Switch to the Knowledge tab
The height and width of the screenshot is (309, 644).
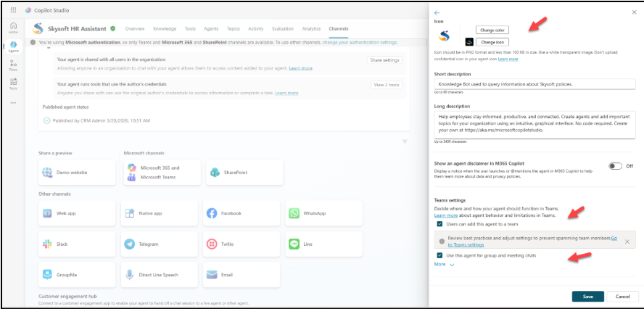click(165, 29)
